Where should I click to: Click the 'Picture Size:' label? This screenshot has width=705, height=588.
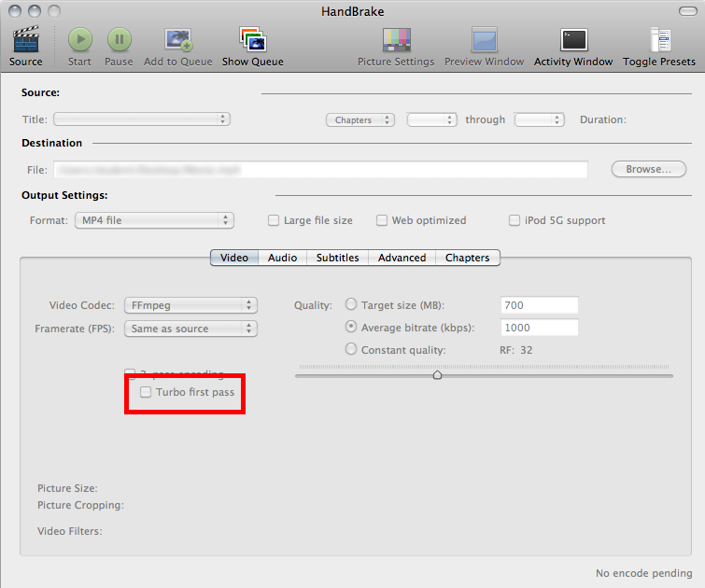[67, 488]
